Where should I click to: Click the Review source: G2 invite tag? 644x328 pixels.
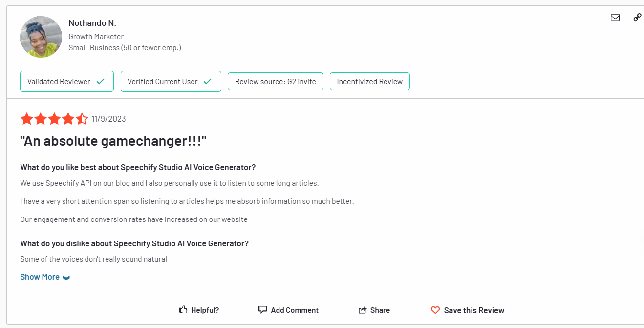pyautogui.click(x=276, y=82)
